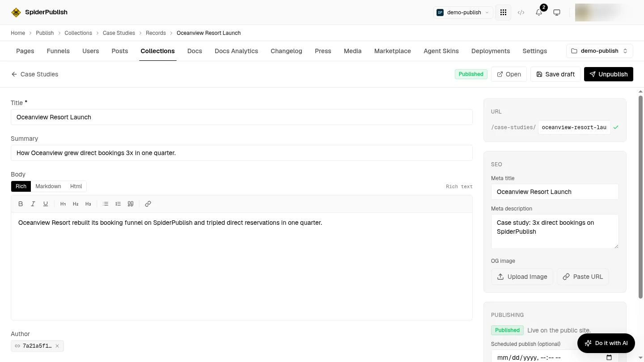Open the Settings tab

pos(534,51)
